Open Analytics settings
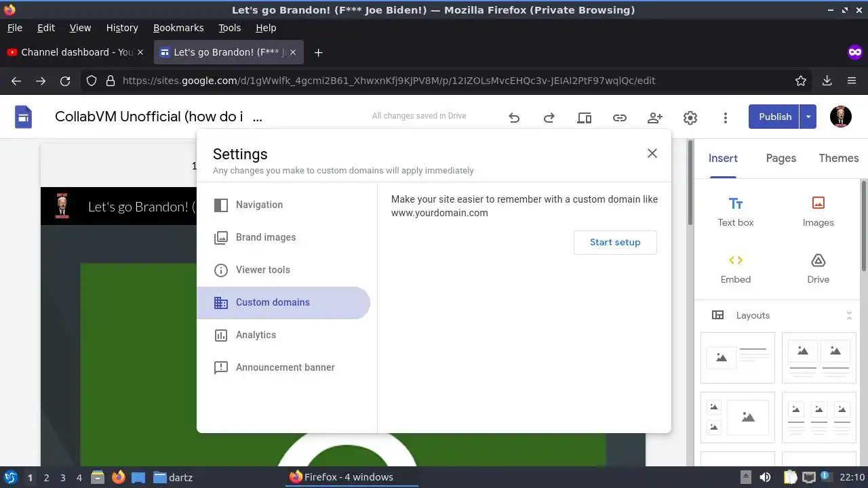 283,335
